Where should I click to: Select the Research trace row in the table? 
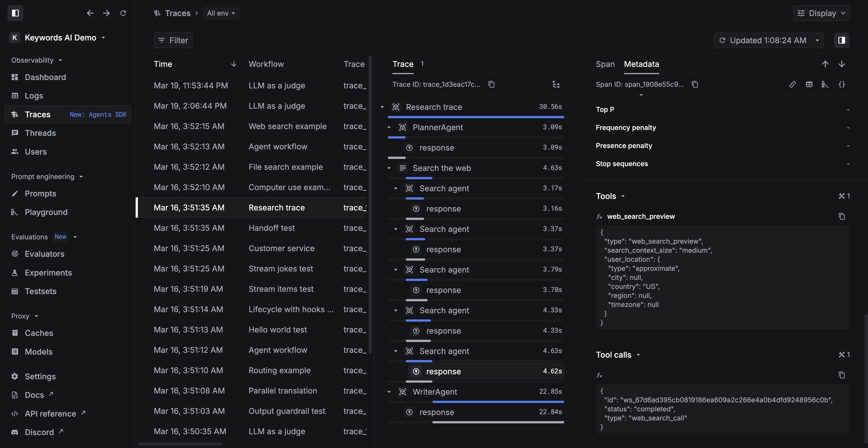click(276, 207)
